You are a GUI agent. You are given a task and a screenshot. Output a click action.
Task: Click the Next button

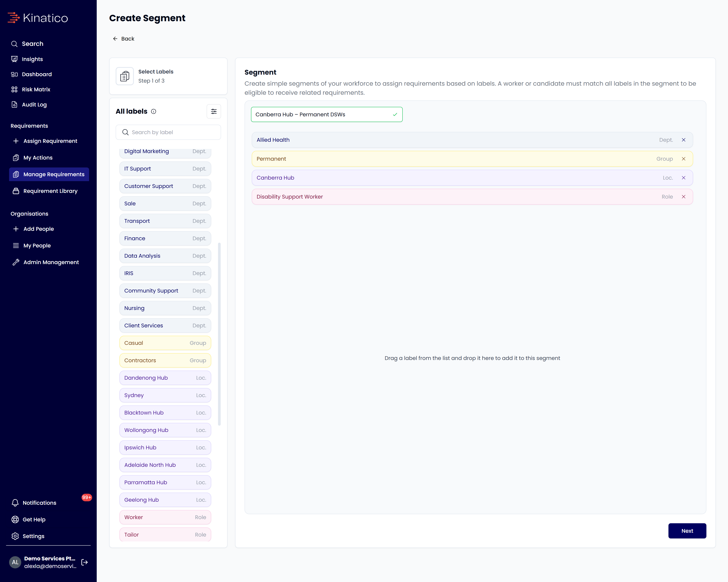687,531
